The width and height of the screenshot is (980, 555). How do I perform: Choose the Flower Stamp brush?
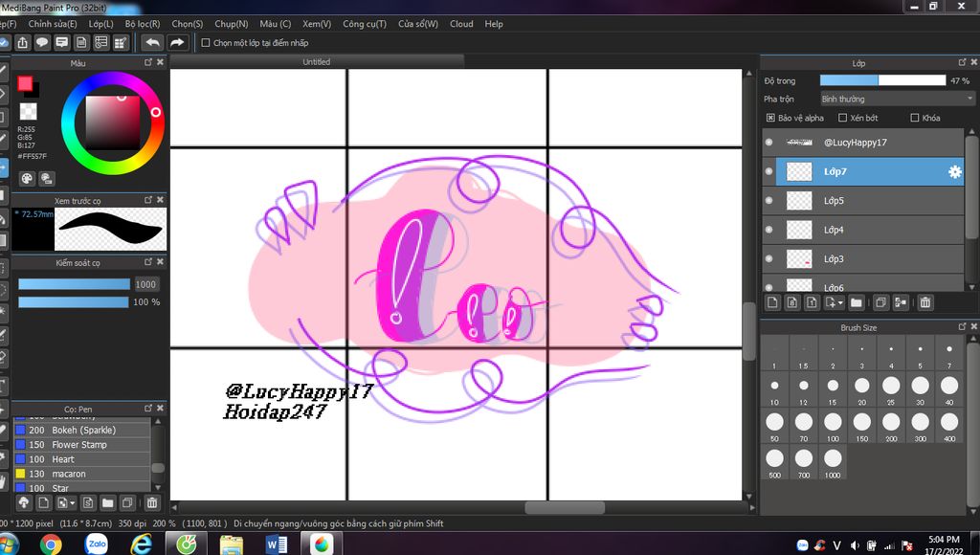82,444
